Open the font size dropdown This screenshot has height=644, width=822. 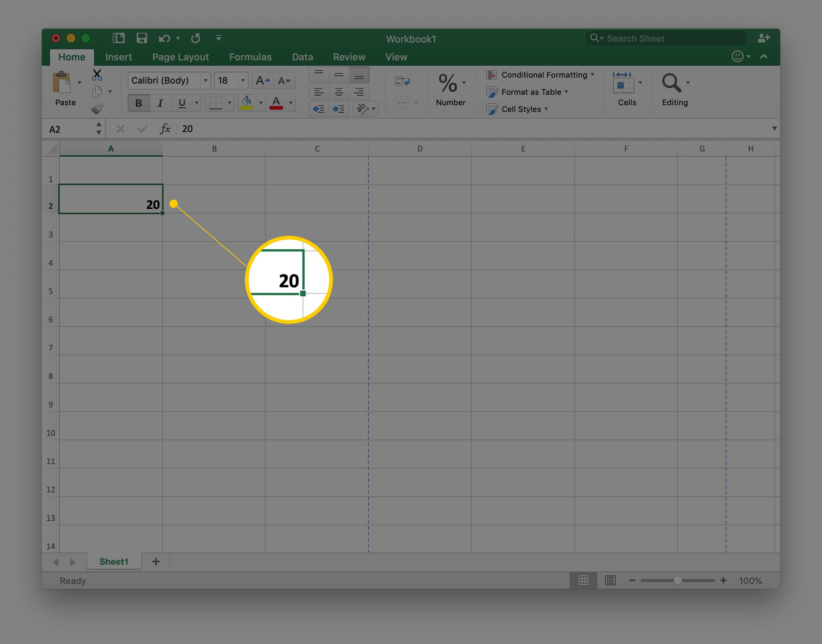click(x=242, y=80)
